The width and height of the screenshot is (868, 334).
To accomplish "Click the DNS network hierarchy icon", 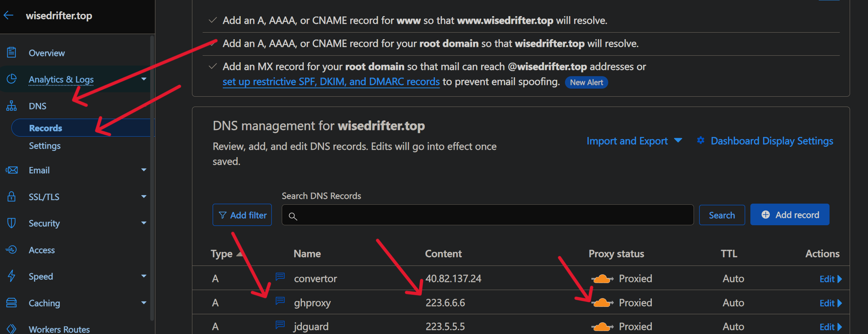I will [x=11, y=106].
